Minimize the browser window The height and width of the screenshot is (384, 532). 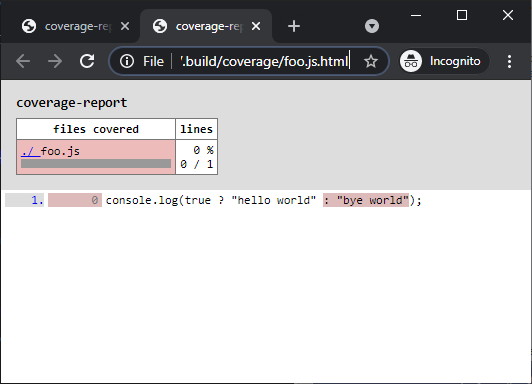tap(416, 15)
